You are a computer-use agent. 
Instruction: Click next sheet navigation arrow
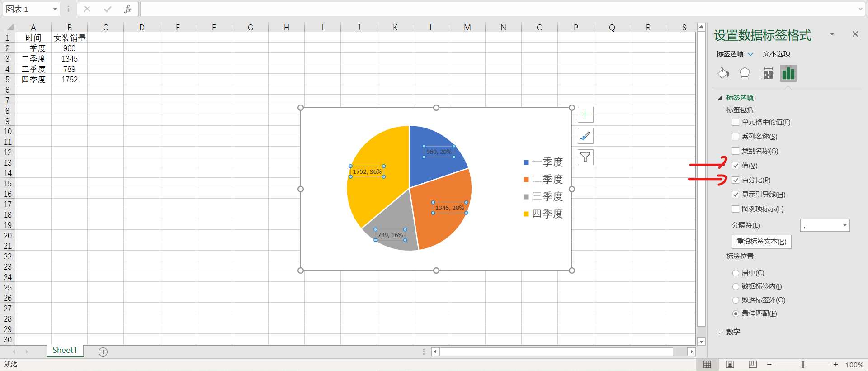[x=27, y=352]
